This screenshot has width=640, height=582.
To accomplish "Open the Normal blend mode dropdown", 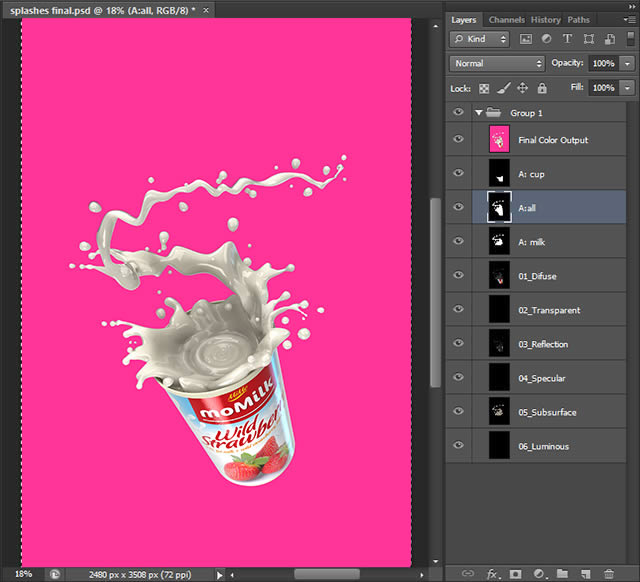I will (497, 64).
